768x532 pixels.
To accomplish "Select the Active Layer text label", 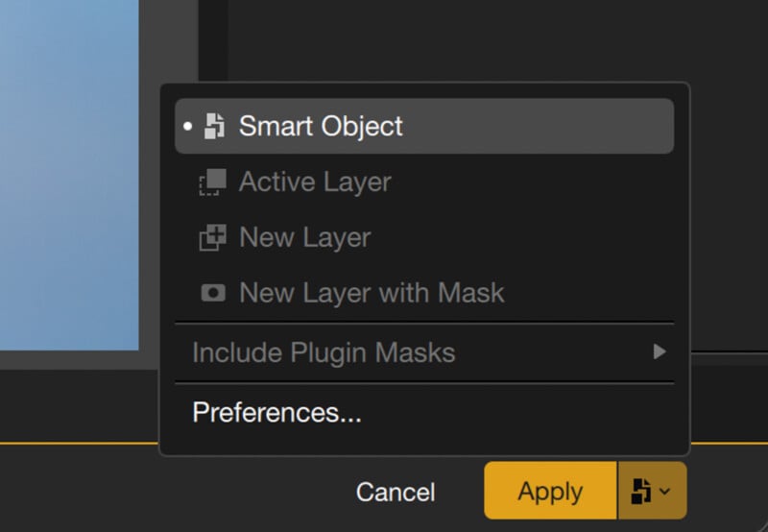I will (x=315, y=181).
